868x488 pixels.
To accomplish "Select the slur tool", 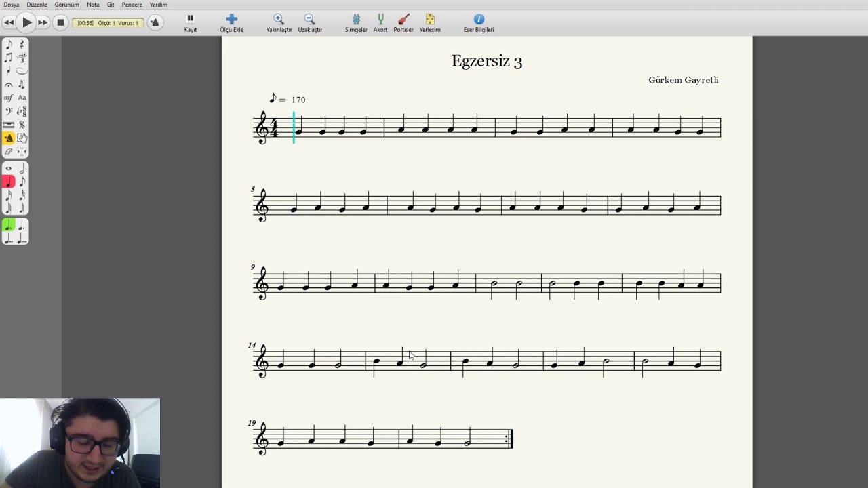I will point(22,70).
